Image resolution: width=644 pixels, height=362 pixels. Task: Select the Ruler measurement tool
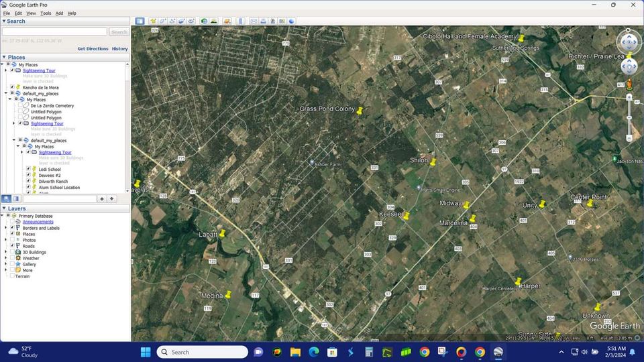point(241,21)
